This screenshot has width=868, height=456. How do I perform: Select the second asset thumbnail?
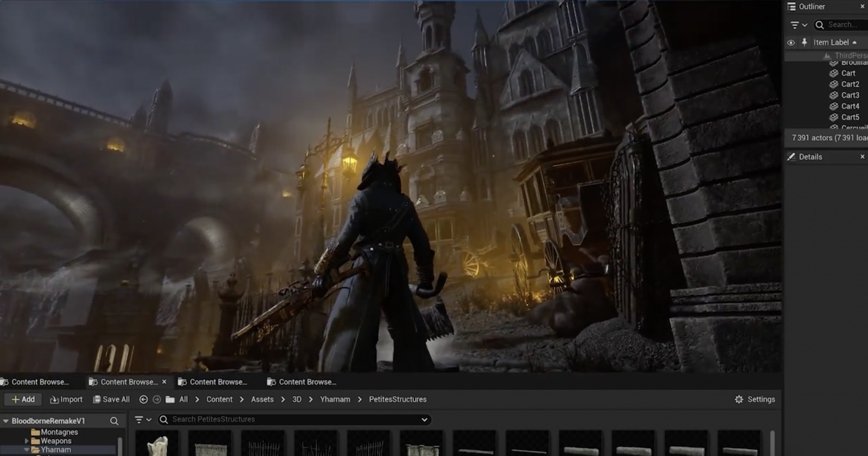(x=210, y=444)
